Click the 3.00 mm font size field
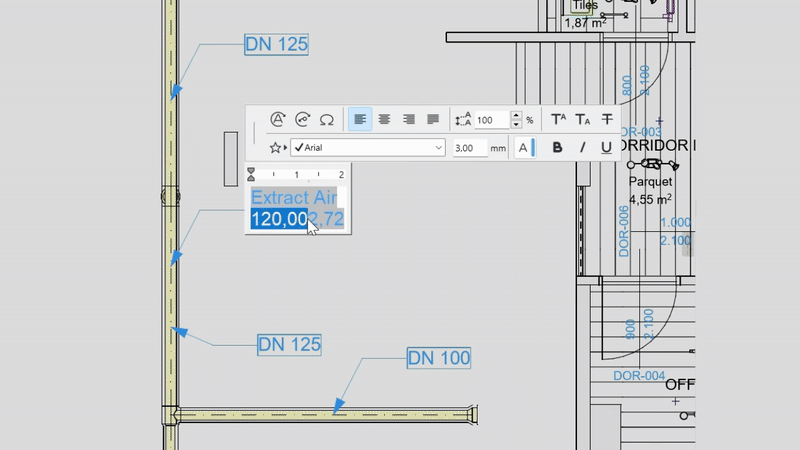Viewport: 800px width, 450px height. tap(470, 148)
